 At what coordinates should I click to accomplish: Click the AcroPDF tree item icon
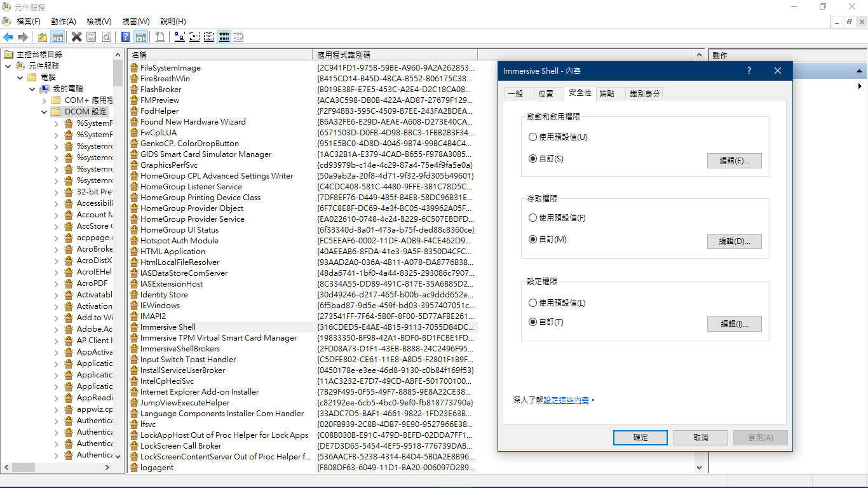[x=69, y=283]
